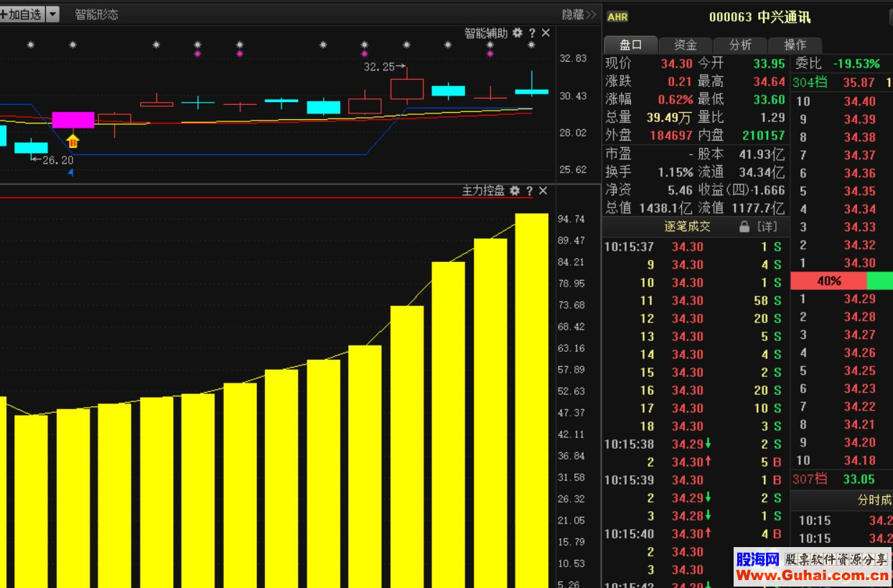Click the yellow B buy-signal arrow
Screen dimensions: 893x588
click(x=73, y=140)
